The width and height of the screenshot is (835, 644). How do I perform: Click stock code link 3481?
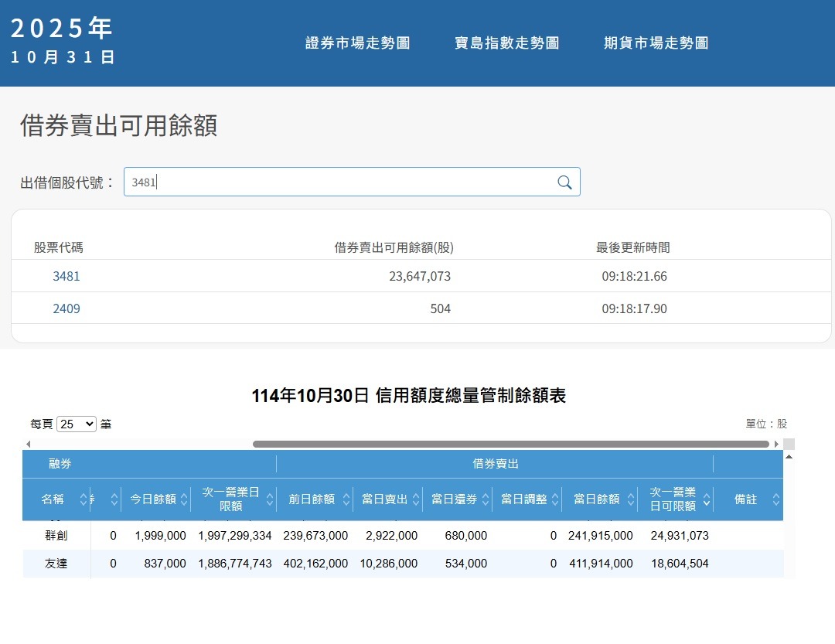click(66, 276)
